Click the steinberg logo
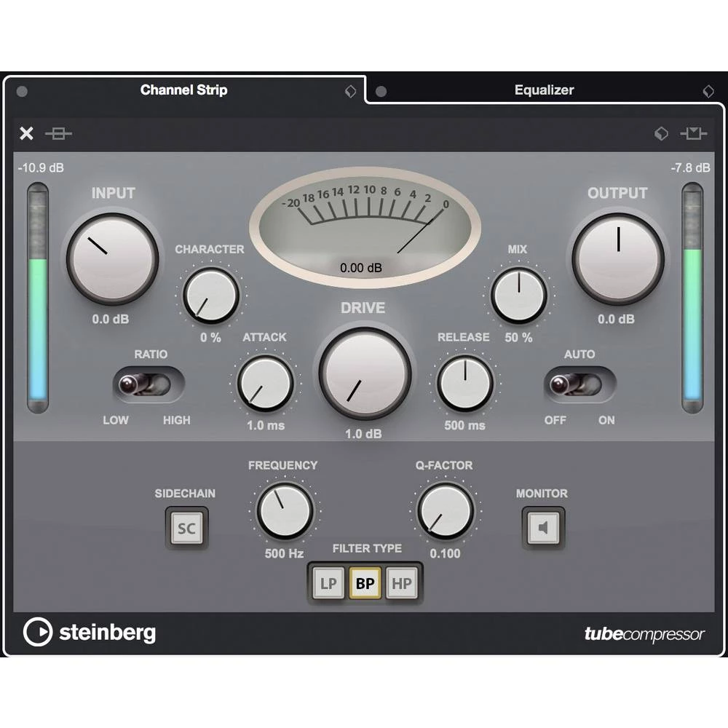 [x=90, y=632]
